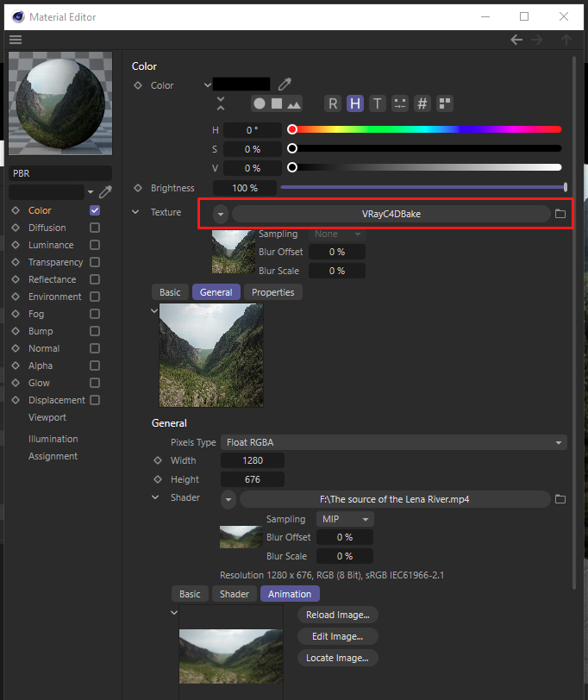Enable hex color mode (# icon)
Image resolution: width=588 pixels, height=700 pixels.
pyautogui.click(x=422, y=103)
